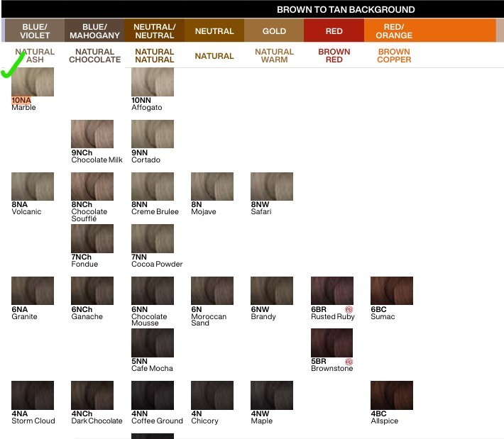Click the 5BR Brownstone swatch
This screenshot has width=504, height=439.
tap(332, 343)
